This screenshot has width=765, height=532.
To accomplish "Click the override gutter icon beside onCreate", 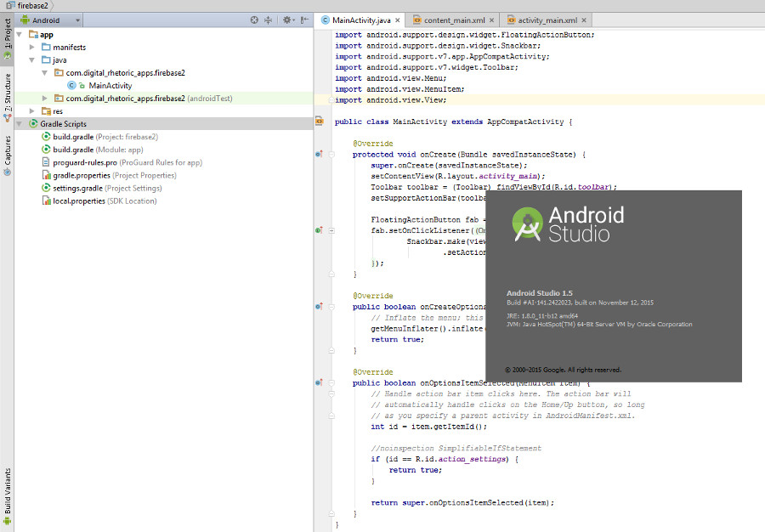I will (x=319, y=155).
